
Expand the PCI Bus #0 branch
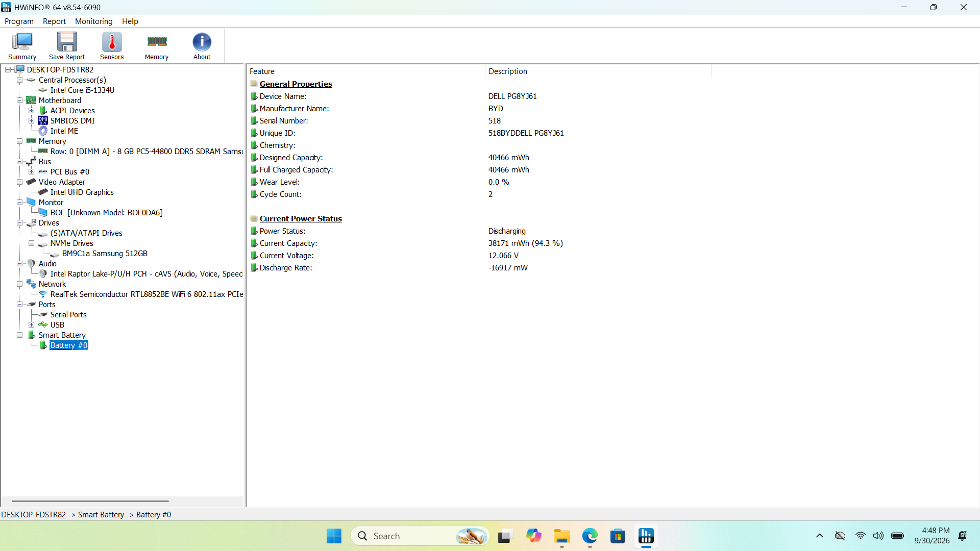[31, 172]
